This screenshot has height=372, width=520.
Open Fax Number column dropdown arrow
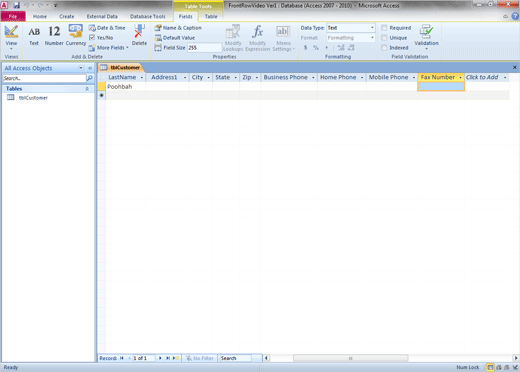(x=460, y=77)
